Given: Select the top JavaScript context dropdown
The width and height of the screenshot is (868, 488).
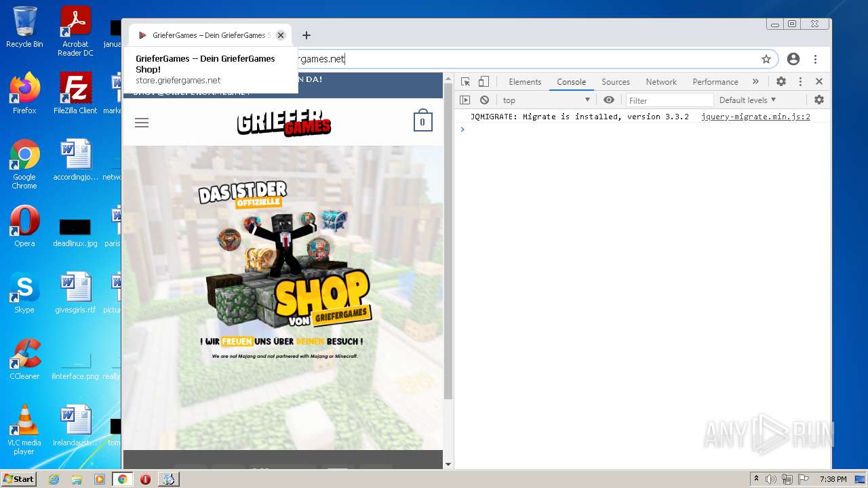Looking at the screenshot, I should pyautogui.click(x=547, y=100).
